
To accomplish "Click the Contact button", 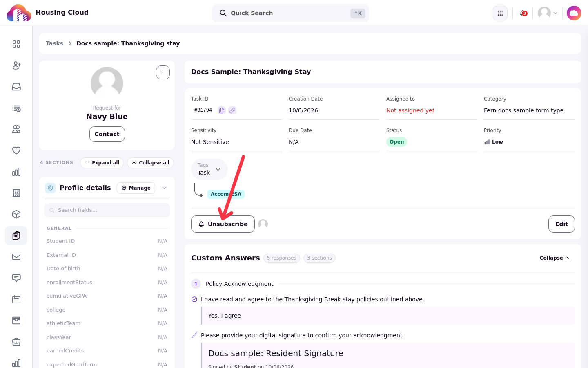I will (107, 134).
